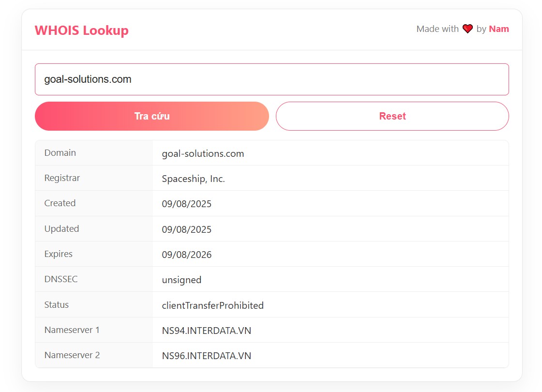
Task: Click the clientTransferProhibited status value
Action: tap(213, 305)
